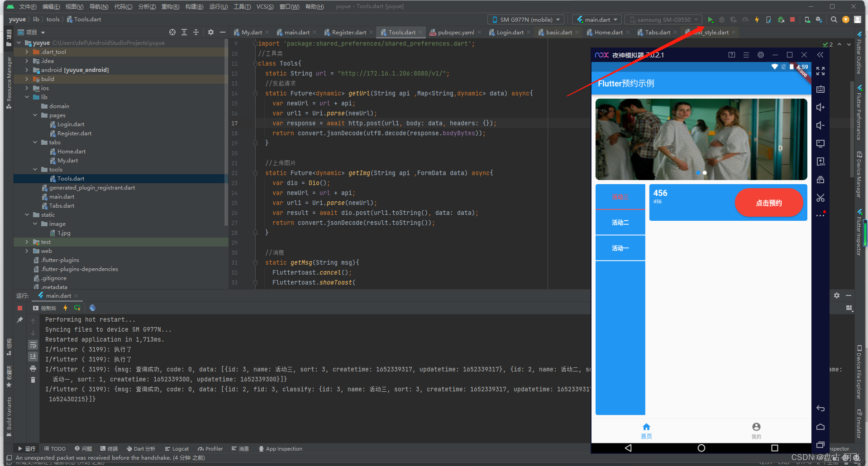The height and width of the screenshot is (466, 868).
Task: Collapse the pages folder in project tree
Action: (x=35, y=115)
